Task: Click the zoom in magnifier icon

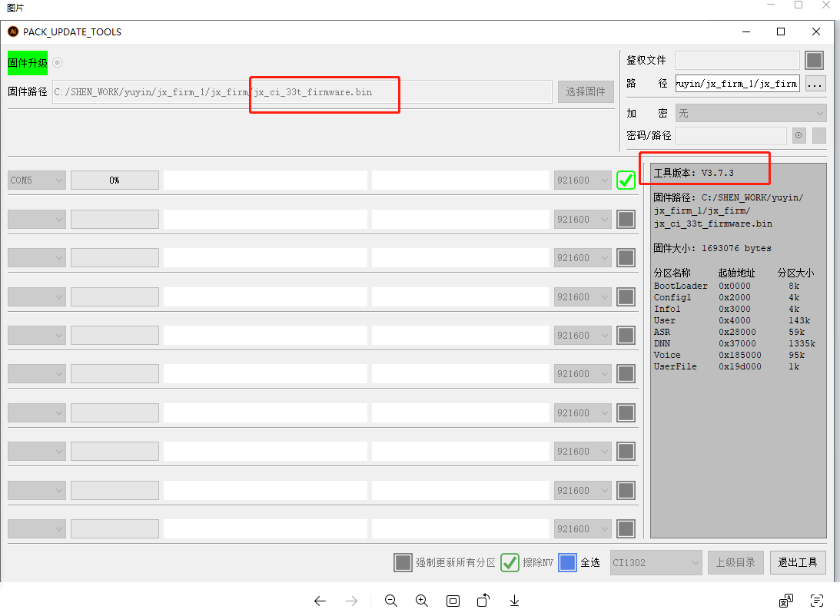Action: (421, 601)
